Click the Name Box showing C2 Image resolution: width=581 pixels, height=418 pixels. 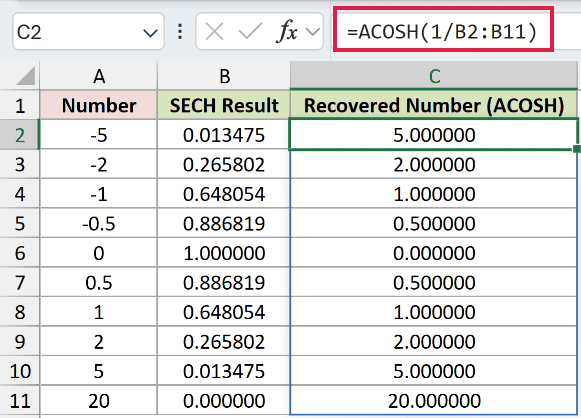88,31
